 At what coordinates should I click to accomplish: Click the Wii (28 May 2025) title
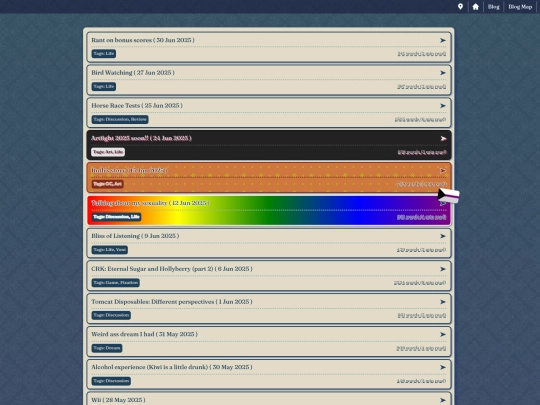coord(118,400)
